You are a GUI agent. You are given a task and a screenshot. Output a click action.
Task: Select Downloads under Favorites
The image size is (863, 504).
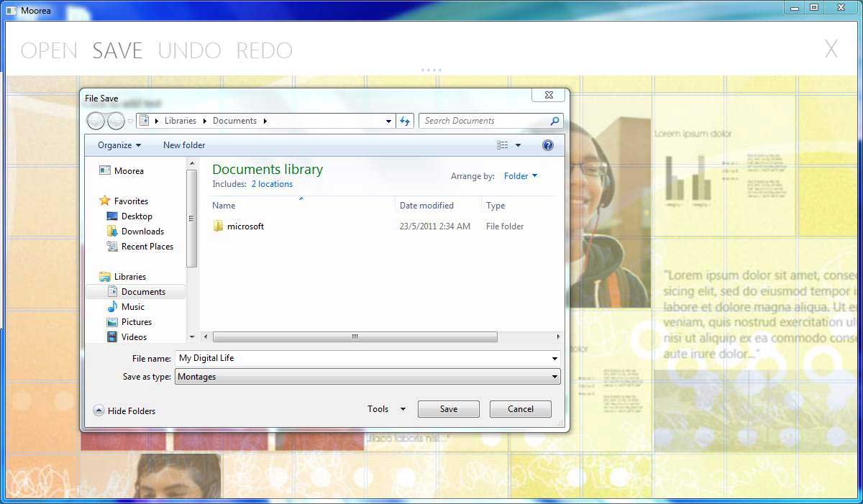coord(142,232)
